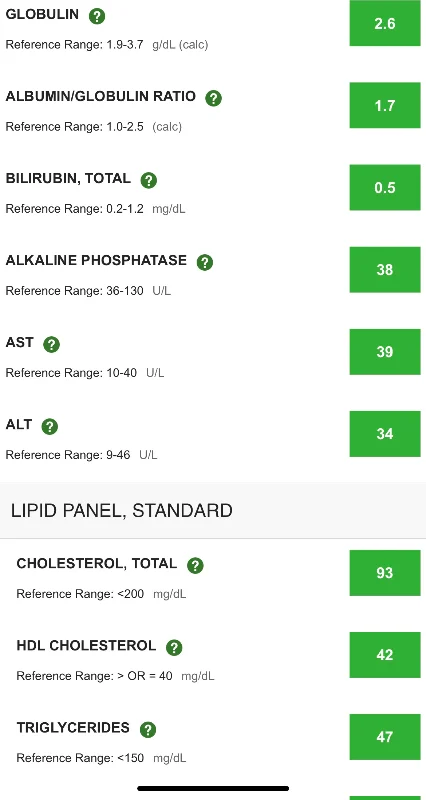This screenshot has width=426, height=800.
Task: Click the 93 total cholesterol result
Action: pyautogui.click(x=385, y=573)
